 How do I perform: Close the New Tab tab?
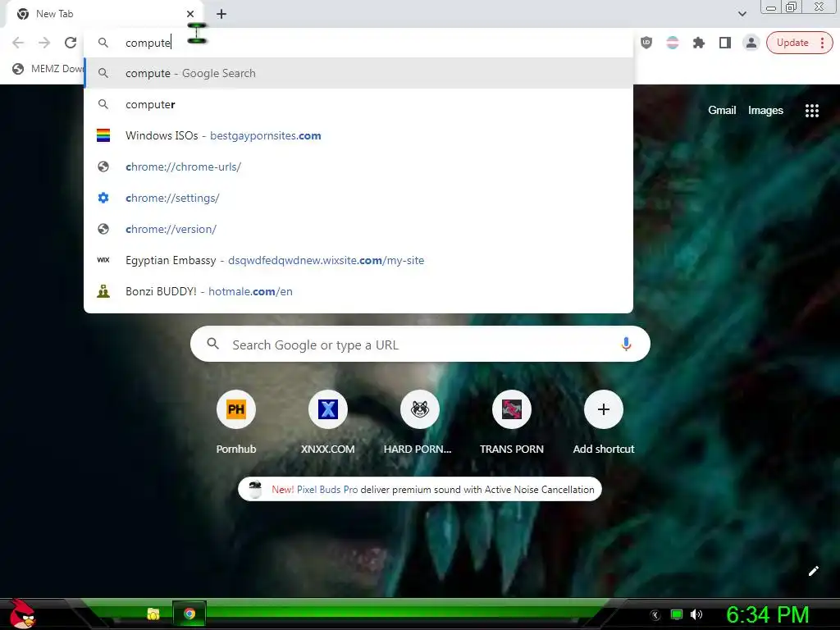coord(190,14)
